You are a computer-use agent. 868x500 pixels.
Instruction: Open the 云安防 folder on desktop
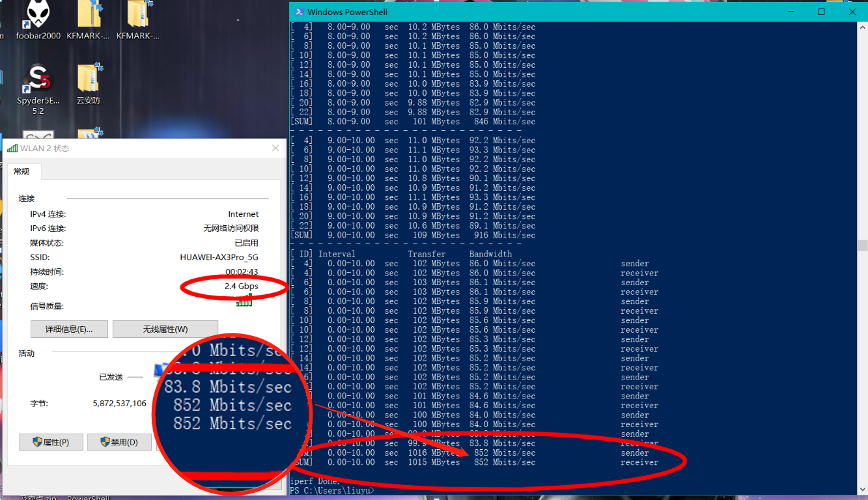[x=88, y=81]
